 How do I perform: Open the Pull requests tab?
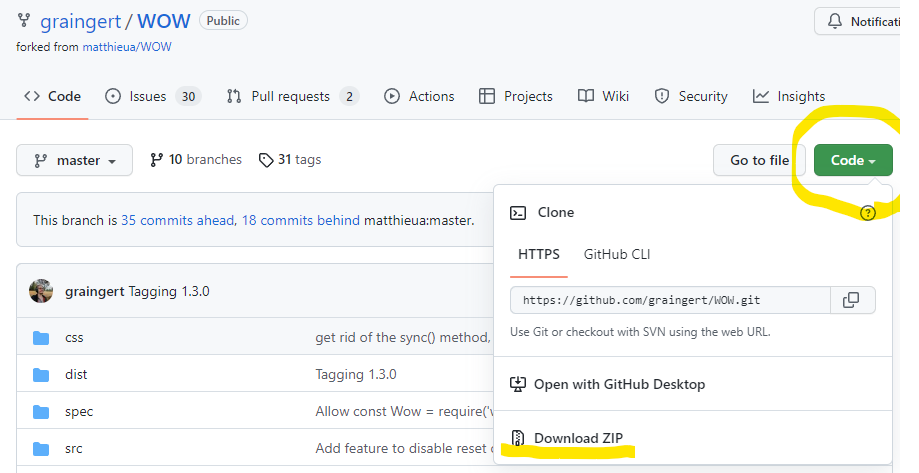292,96
